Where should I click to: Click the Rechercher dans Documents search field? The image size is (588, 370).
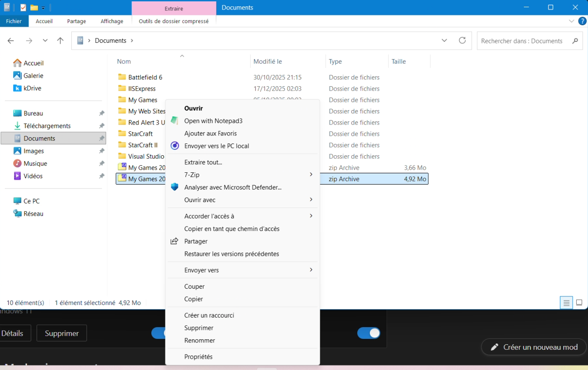[522, 41]
